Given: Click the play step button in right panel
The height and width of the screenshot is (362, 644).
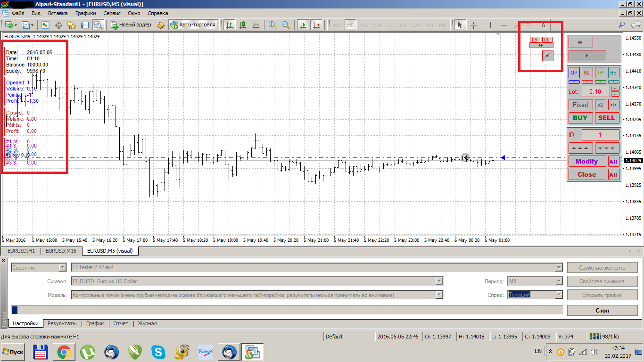Looking at the screenshot, I should tap(587, 56).
